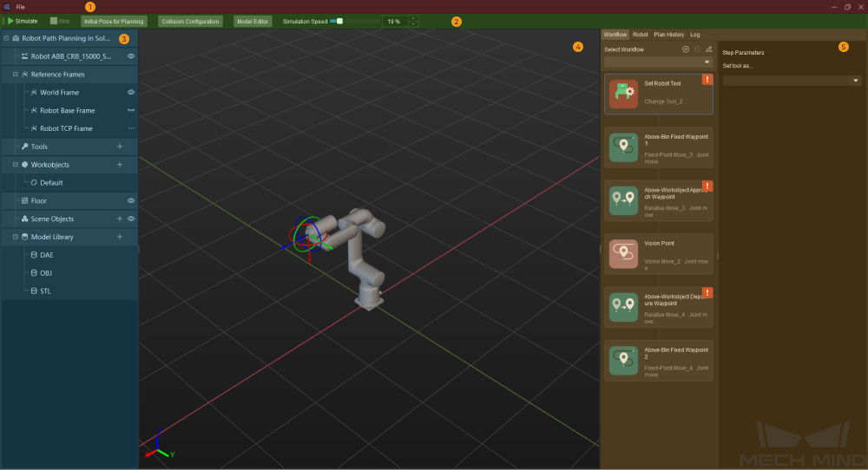Collapse the Model Library node
868x470 pixels.
pyautogui.click(x=16, y=237)
